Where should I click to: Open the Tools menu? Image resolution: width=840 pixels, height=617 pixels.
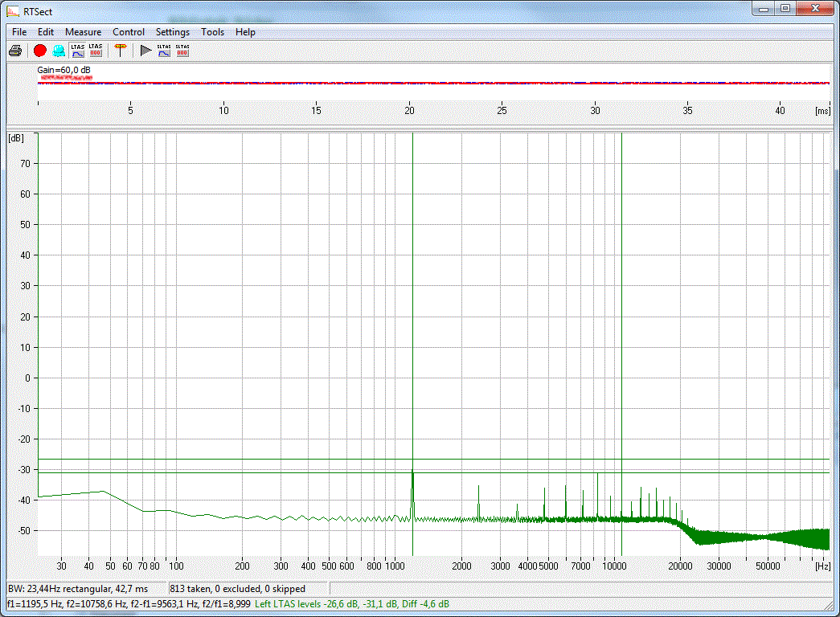click(x=213, y=32)
